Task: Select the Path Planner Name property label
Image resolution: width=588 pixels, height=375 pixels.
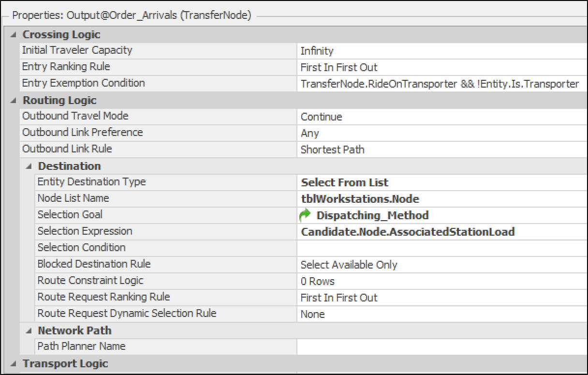Action: point(81,346)
